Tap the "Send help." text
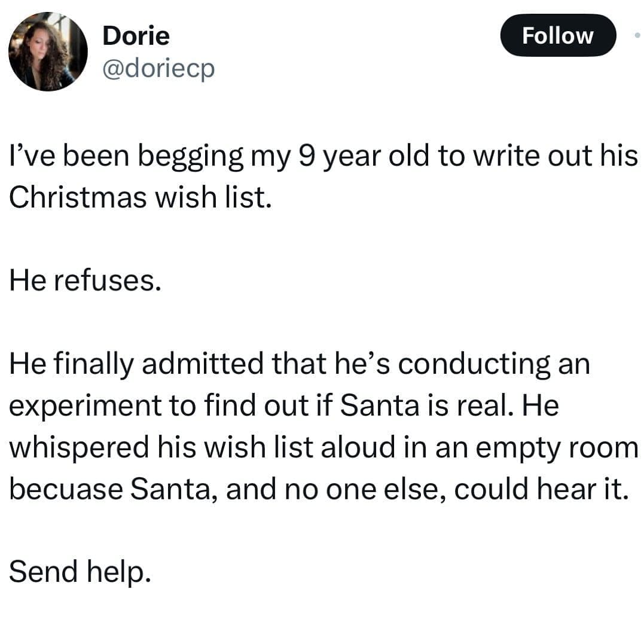Image resolution: width=644 pixels, height=644 pixels. [78, 571]
